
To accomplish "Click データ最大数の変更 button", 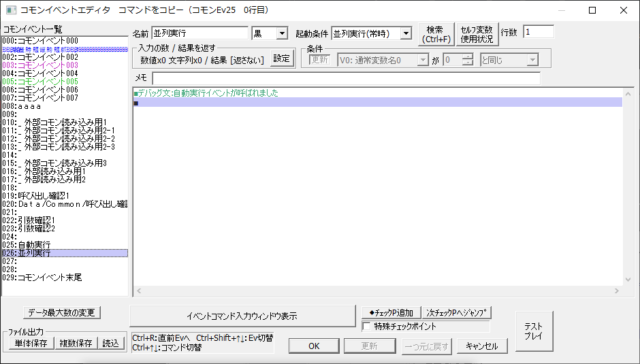I will tap(62, 312).
